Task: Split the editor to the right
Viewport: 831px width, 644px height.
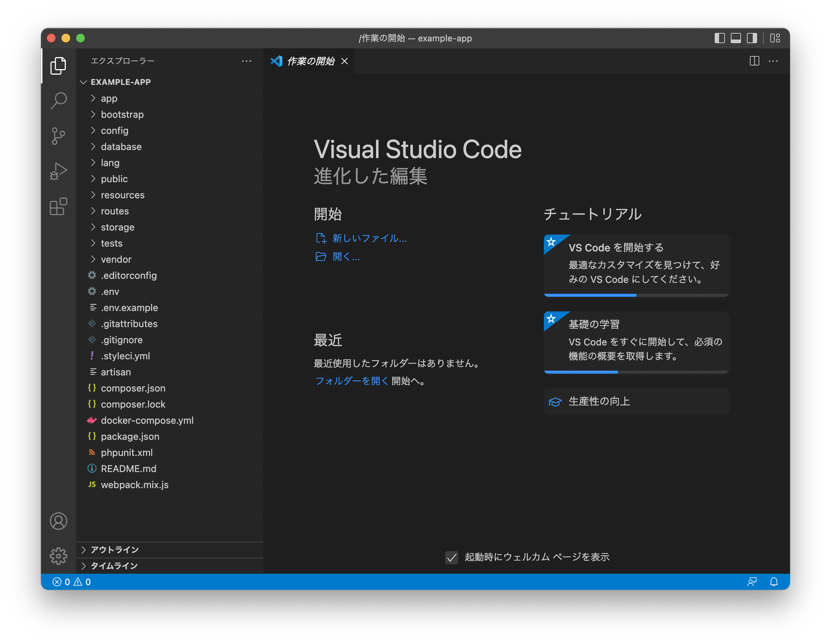Action: (754, 61)
